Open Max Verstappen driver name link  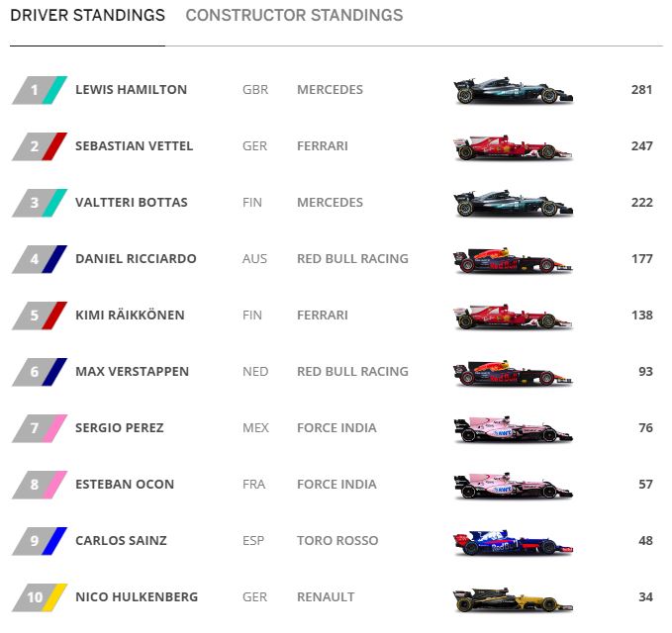pos(132,372)
